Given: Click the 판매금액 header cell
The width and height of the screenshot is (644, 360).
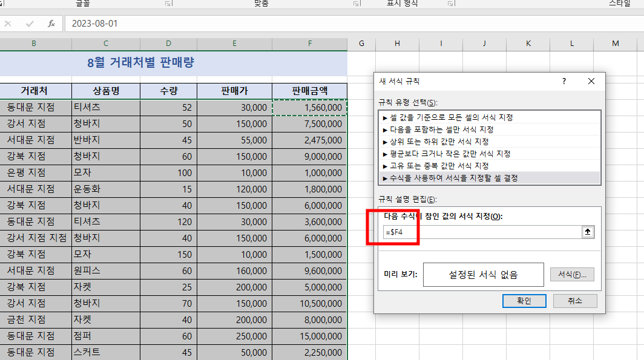Looking at the screenshot, I should [310, 91].
